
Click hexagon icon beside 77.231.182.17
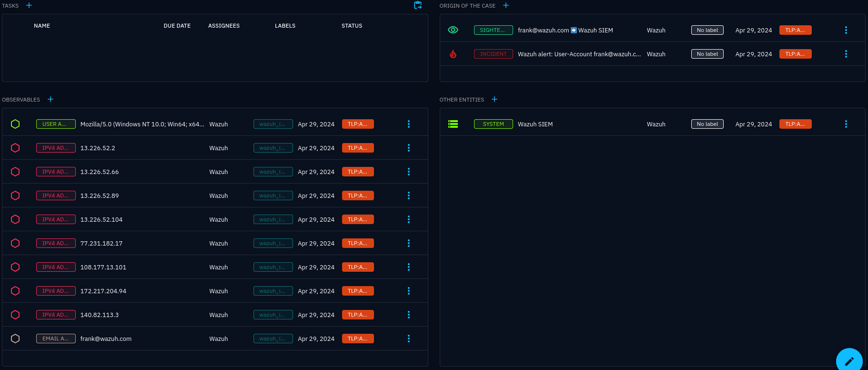[15, 243]
